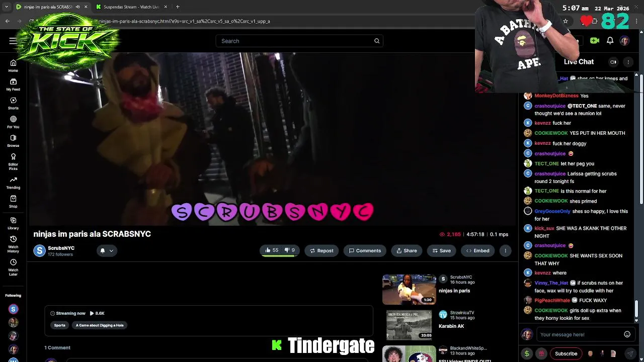The width and height of the screenshot is (644, 362).
Task: Dislike the video with thumbs down
Action: (x=290, y=250)
